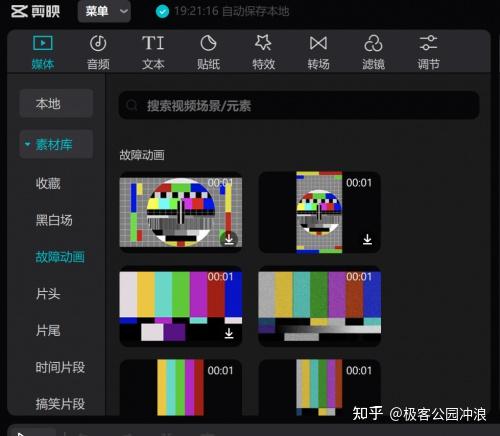
Task: Click the auto-save checkmark status icon
Action: [162, 12]
